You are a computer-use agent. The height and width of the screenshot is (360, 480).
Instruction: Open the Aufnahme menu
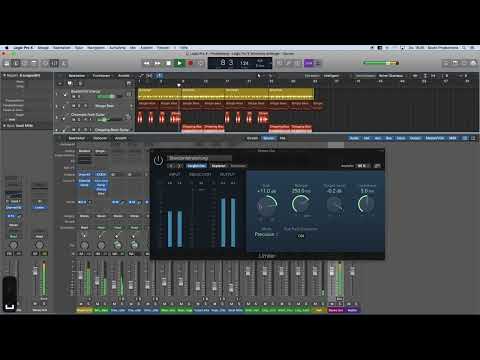tap(117, 48)
